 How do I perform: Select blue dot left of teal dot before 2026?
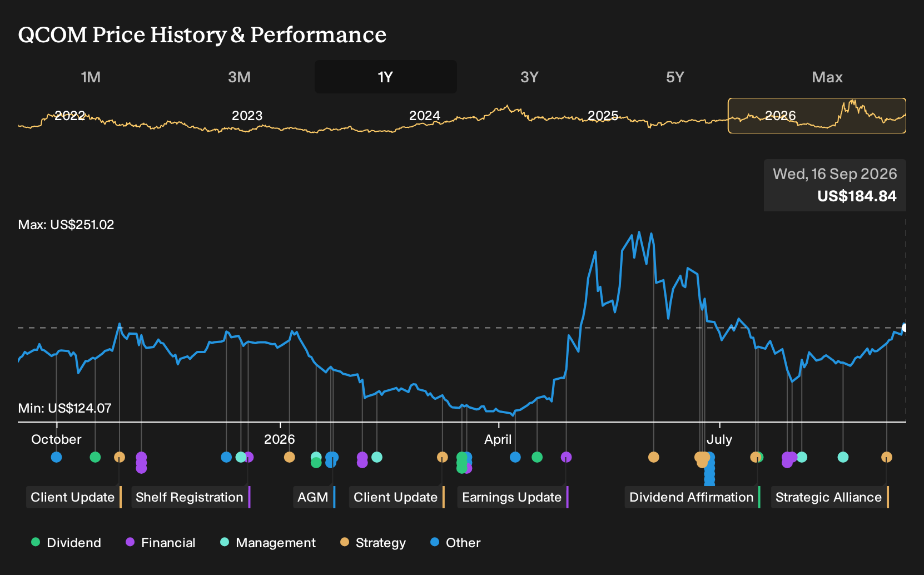pos(226,457)
